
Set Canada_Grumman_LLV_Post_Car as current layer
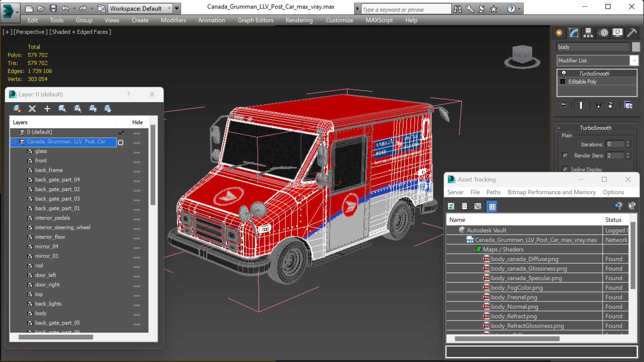pyautogui.click(x=121, y=142)
